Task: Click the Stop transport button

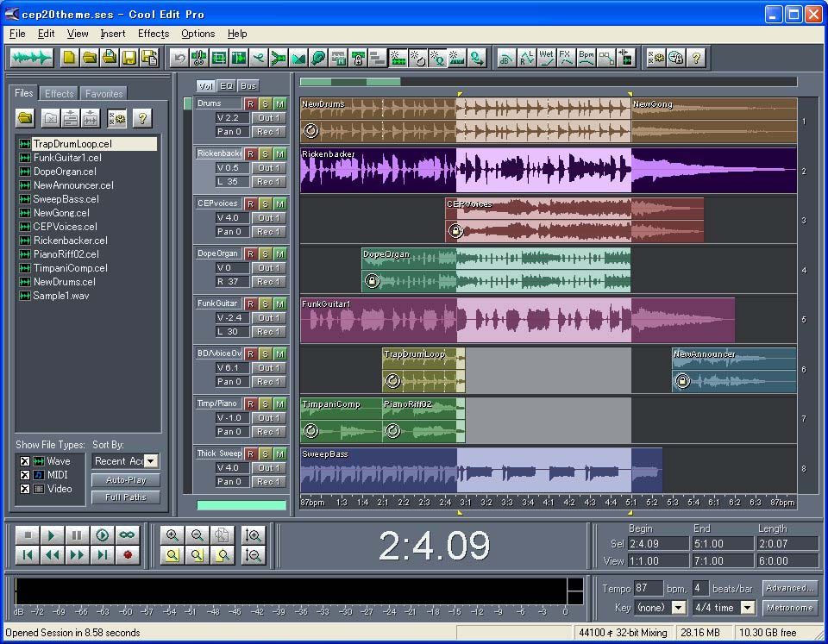Action: [x=27, y=535]
